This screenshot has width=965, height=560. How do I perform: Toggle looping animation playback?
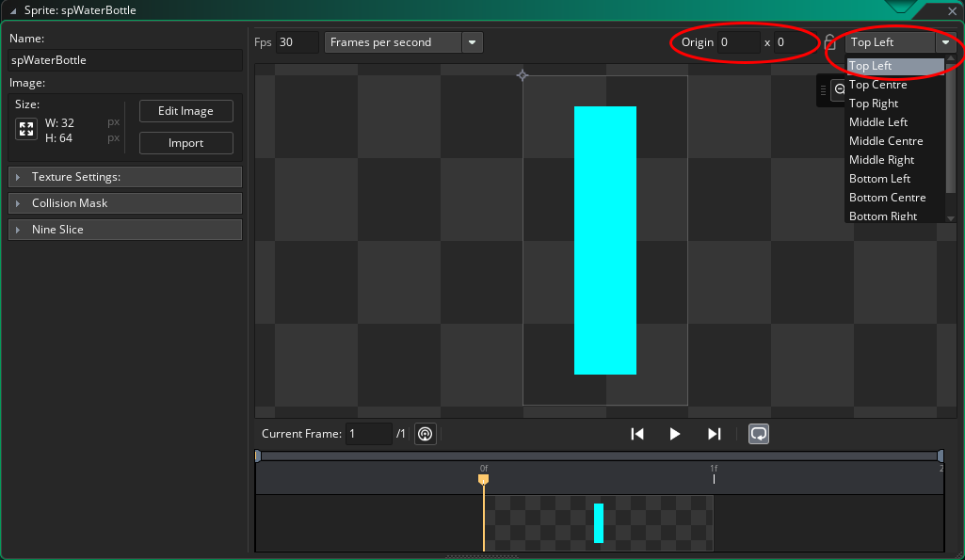(758, 434)
